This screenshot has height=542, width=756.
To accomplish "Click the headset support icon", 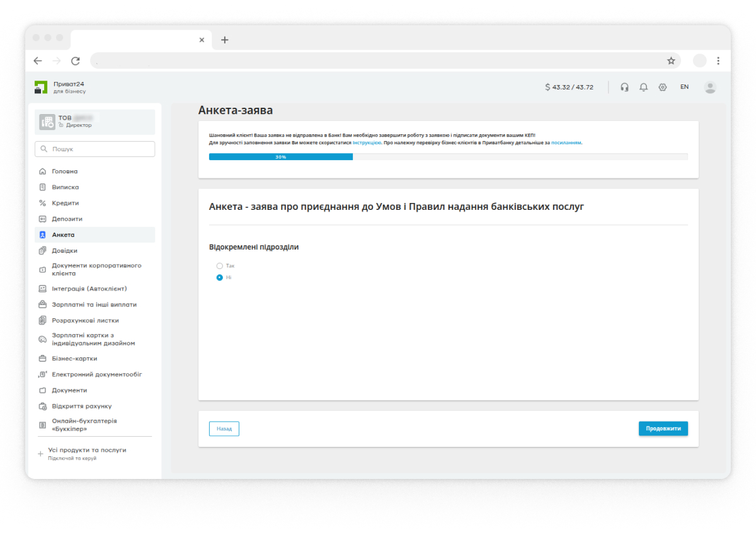I will [624, 88].
